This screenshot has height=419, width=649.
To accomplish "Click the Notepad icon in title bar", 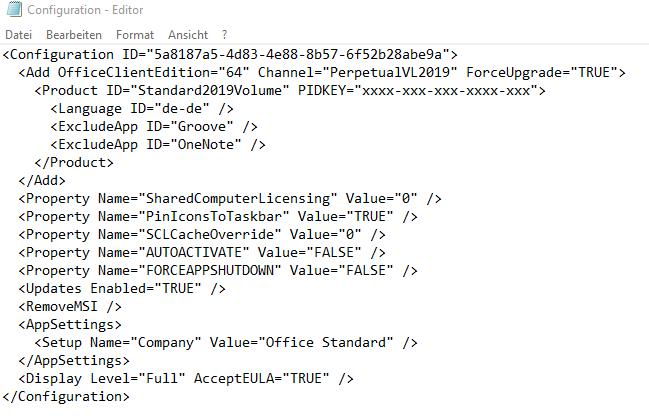I will pos(14,9).
